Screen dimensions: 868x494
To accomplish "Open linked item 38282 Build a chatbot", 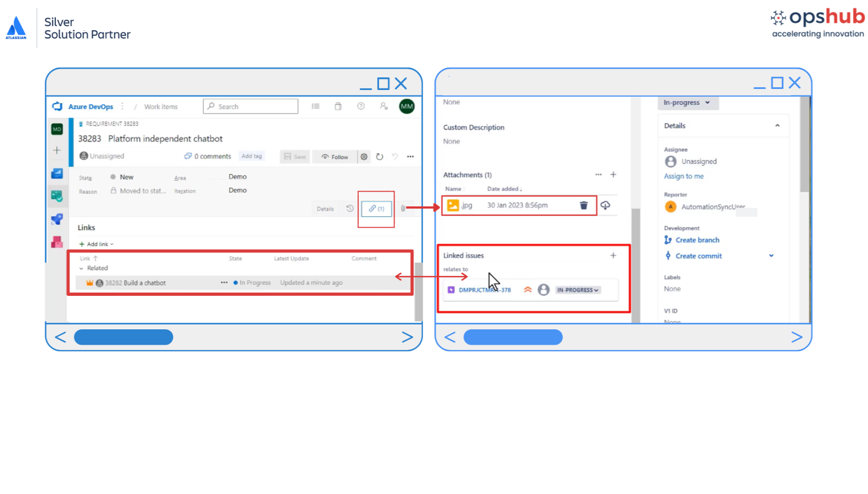I will pyautogui.click(x=136, y=283).
